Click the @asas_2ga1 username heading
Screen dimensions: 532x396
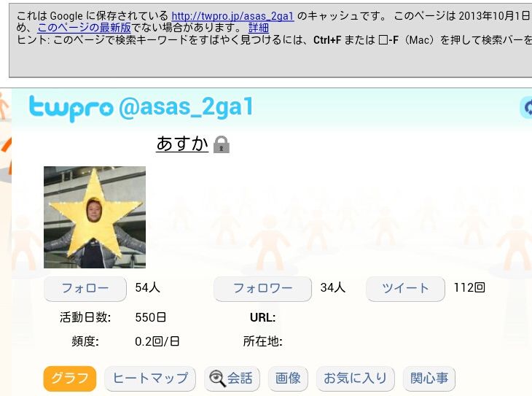click(x=186, y=108)
